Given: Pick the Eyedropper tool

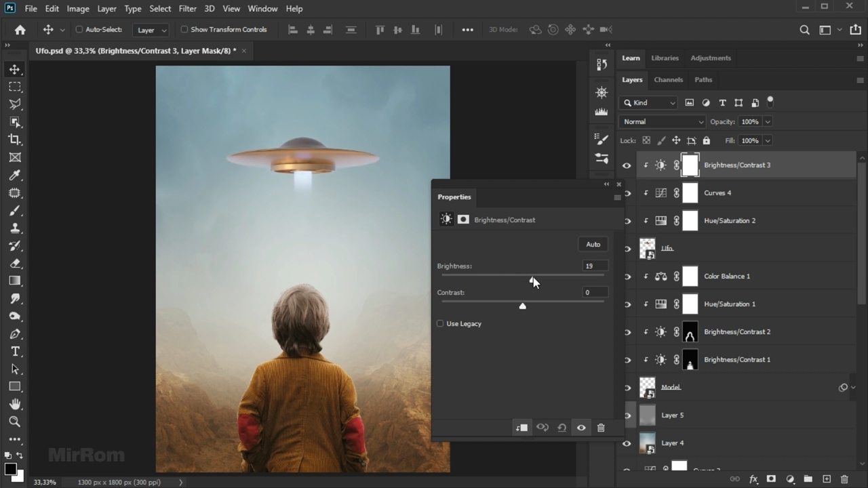Looking at the screenshot, I should (x=14, y=175).
